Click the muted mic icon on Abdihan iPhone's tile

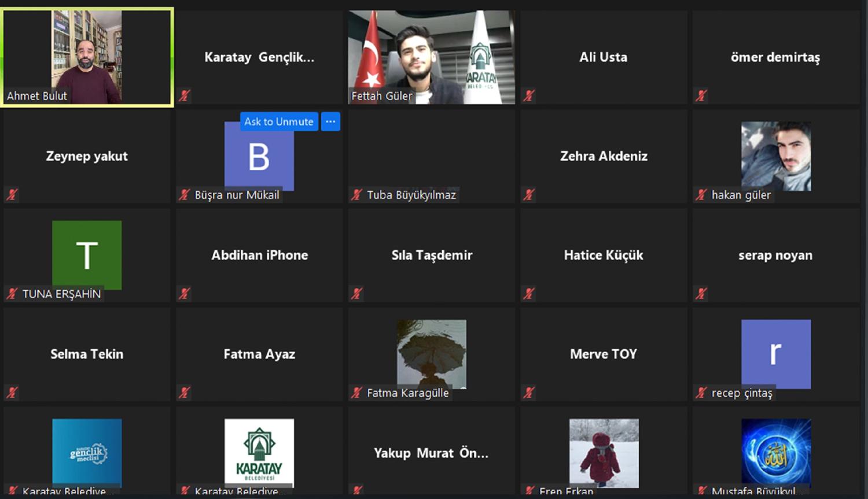tap(185, 294)
